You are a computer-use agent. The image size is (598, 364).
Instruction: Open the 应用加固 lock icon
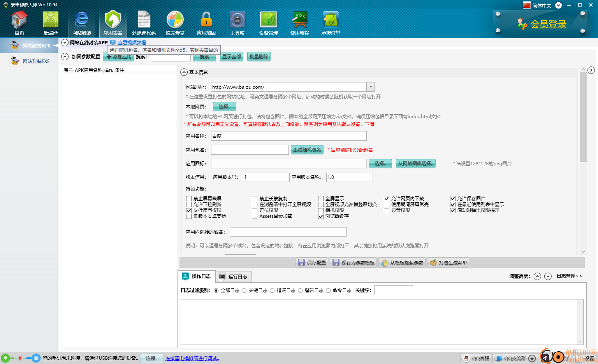pos(206,23)
